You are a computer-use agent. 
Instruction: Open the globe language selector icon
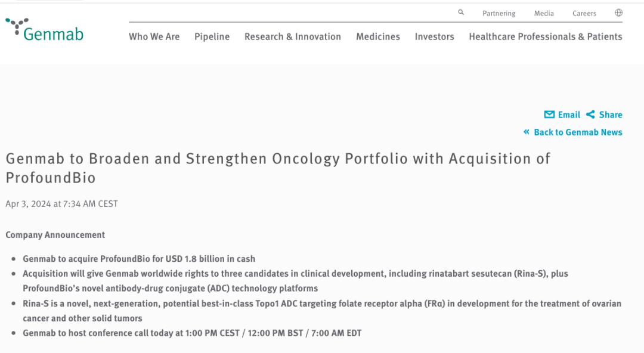(x=618, y=13)
